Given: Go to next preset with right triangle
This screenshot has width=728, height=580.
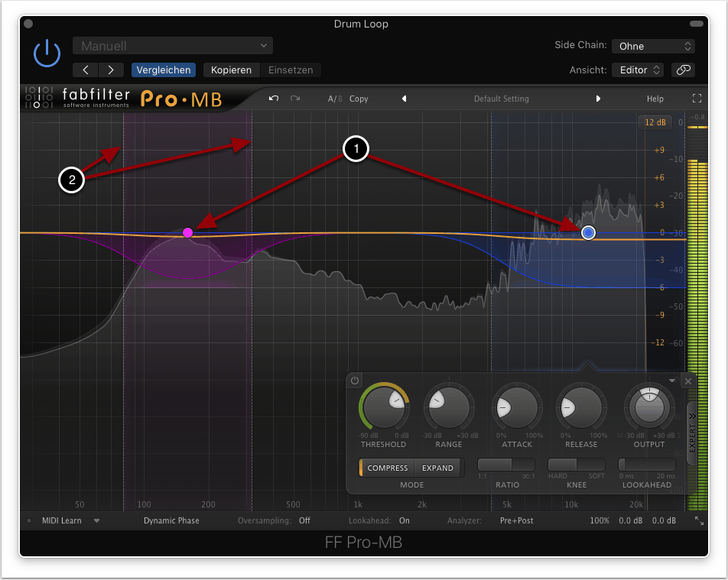Looking at the screenshot, I should click(598, 99).
